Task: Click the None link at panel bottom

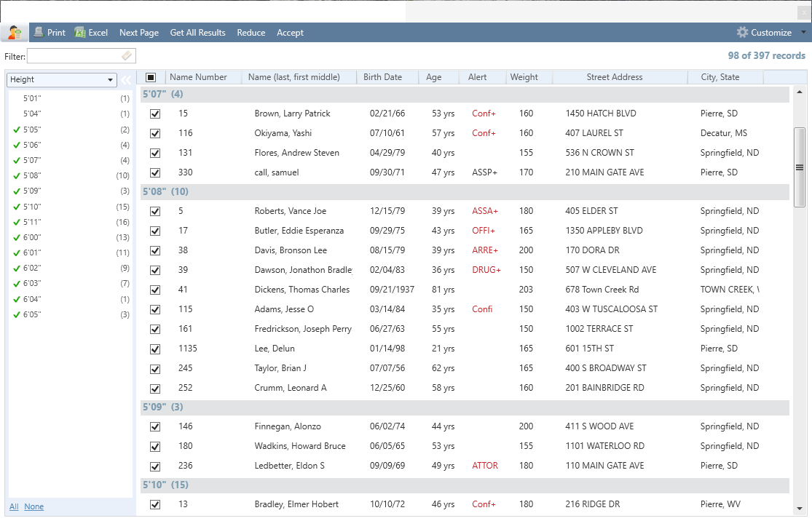Action: pos(33,506)
